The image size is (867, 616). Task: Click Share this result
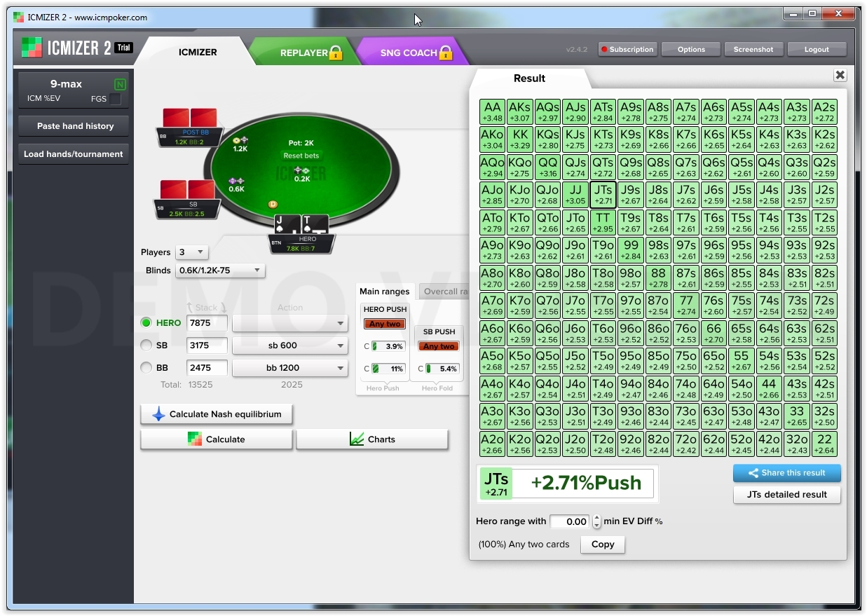click(x=787, y=473)
